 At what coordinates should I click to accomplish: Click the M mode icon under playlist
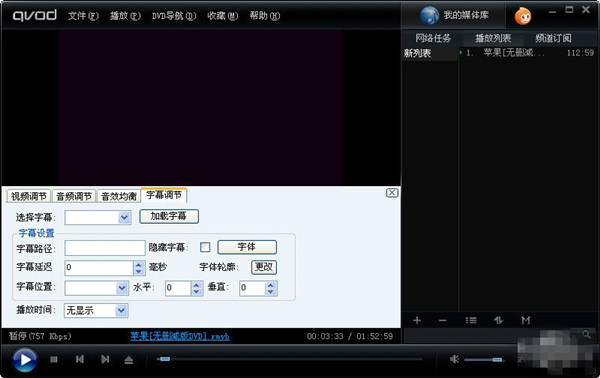point(526,320)
